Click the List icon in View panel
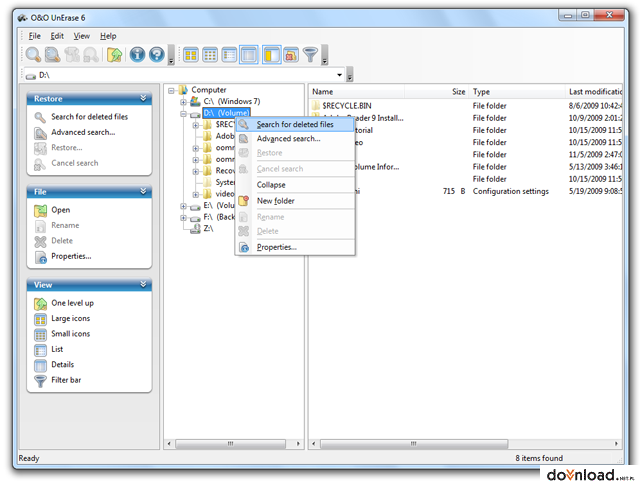 (x=40, y=350)
